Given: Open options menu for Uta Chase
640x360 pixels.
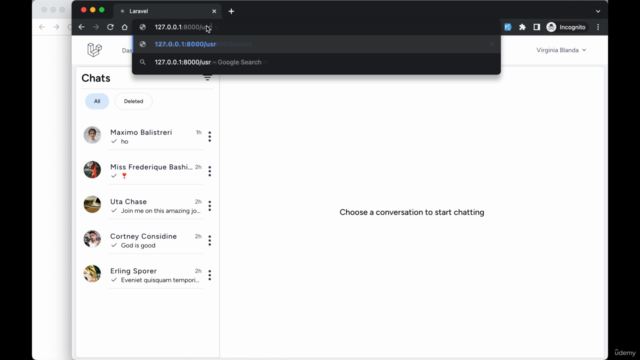Looking at the screenshot, I should tap(210, 206).
